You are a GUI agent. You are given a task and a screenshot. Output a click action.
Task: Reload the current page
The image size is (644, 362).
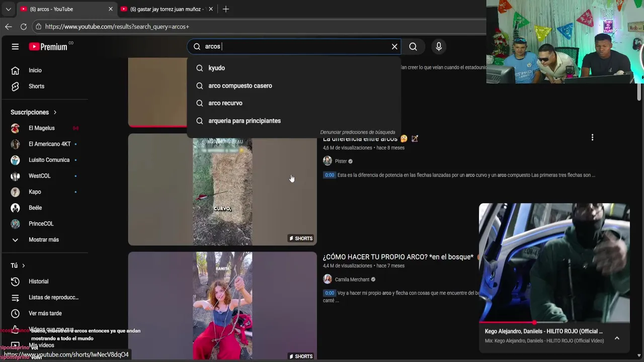(24, 27)
